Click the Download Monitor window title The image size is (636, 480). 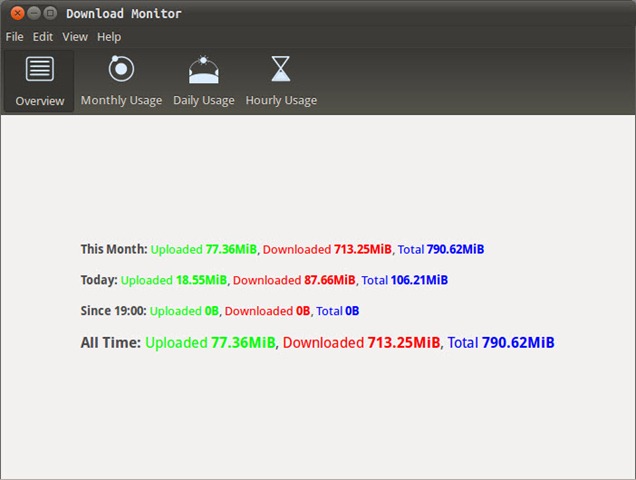124,14
